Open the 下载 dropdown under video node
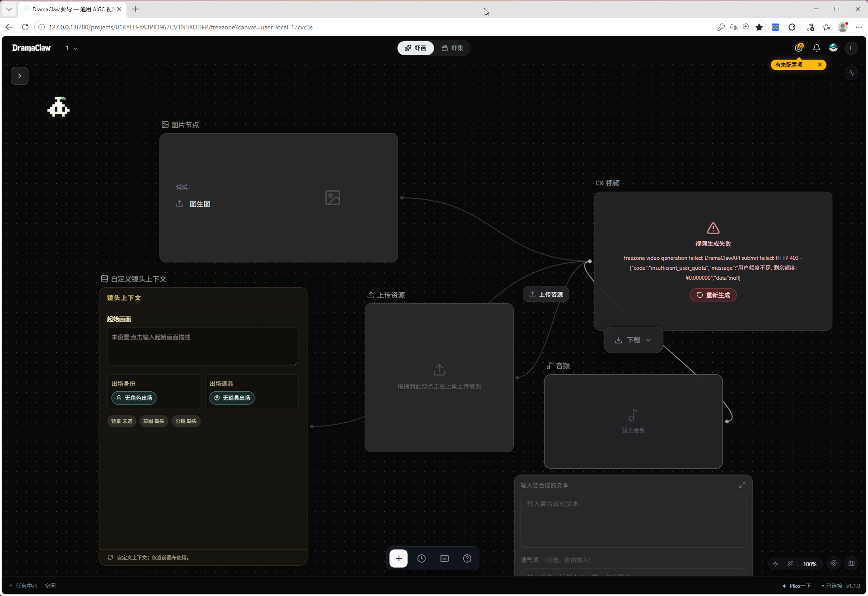868x596 pixels. pos(633,340)
